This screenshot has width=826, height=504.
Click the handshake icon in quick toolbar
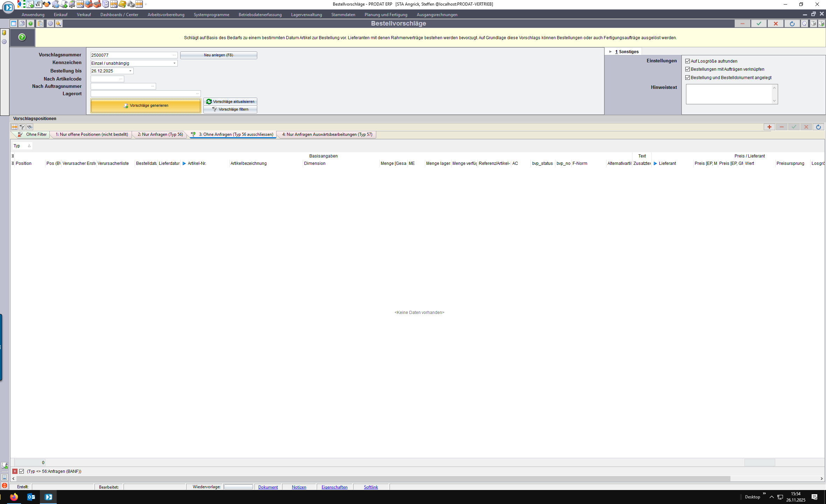click(47, 4)
